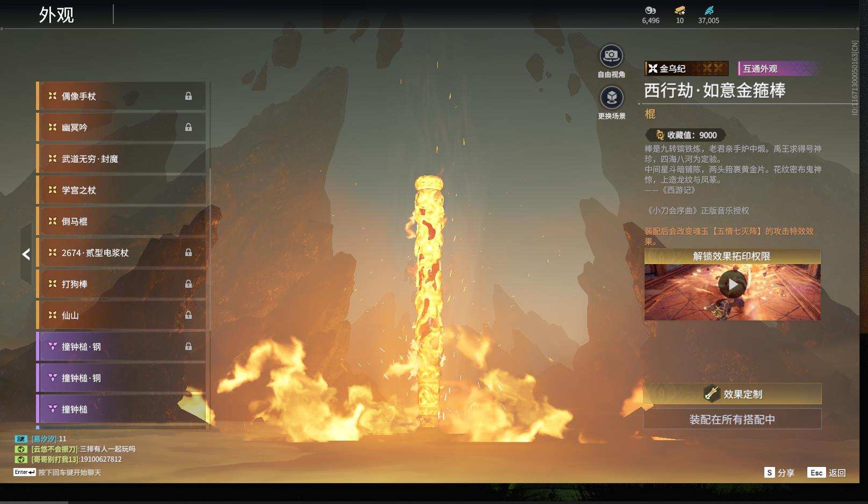868x504 pixels.
Task: Click the 外观 page title
Action: 56,15
